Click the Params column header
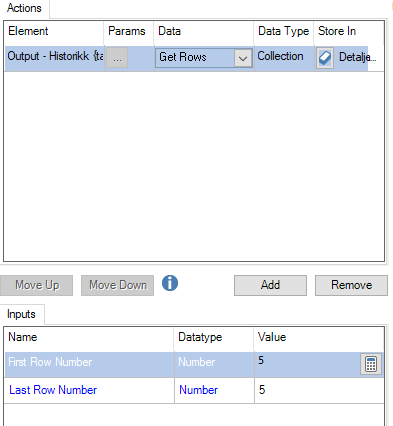Viewport: 393px width, 426px height. (x=128, y=32)
